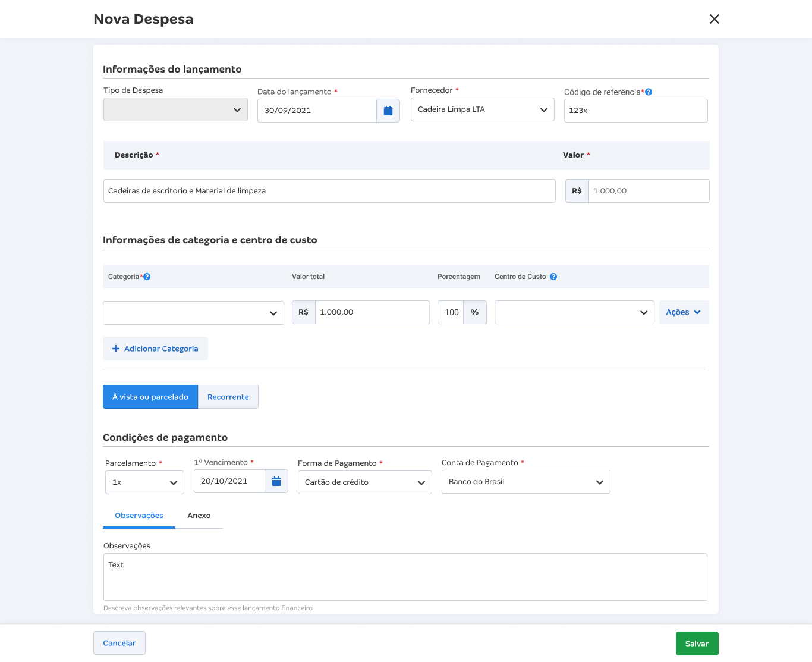Click help icon beside Centro de Custo

(x=553, y=277)
